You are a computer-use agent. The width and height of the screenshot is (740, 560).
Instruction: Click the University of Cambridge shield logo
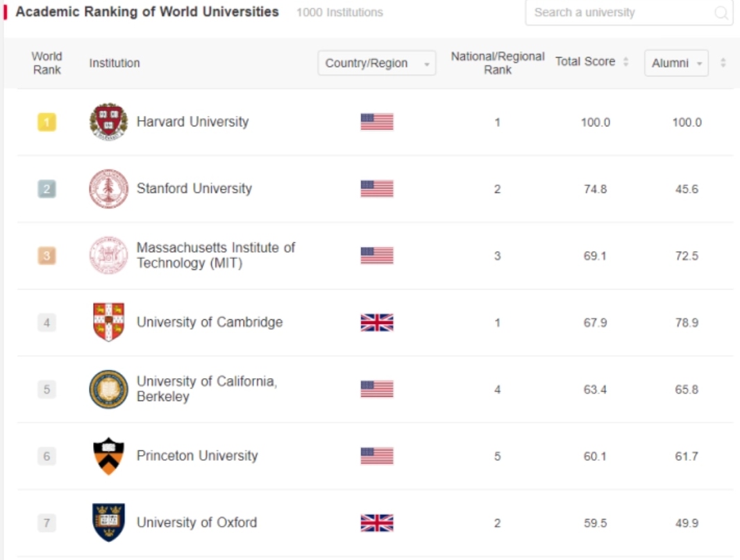click(108, 322)
